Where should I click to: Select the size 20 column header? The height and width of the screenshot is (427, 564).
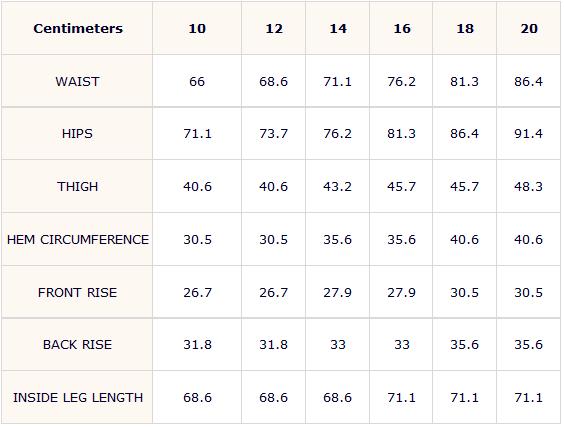click(529, 28)
